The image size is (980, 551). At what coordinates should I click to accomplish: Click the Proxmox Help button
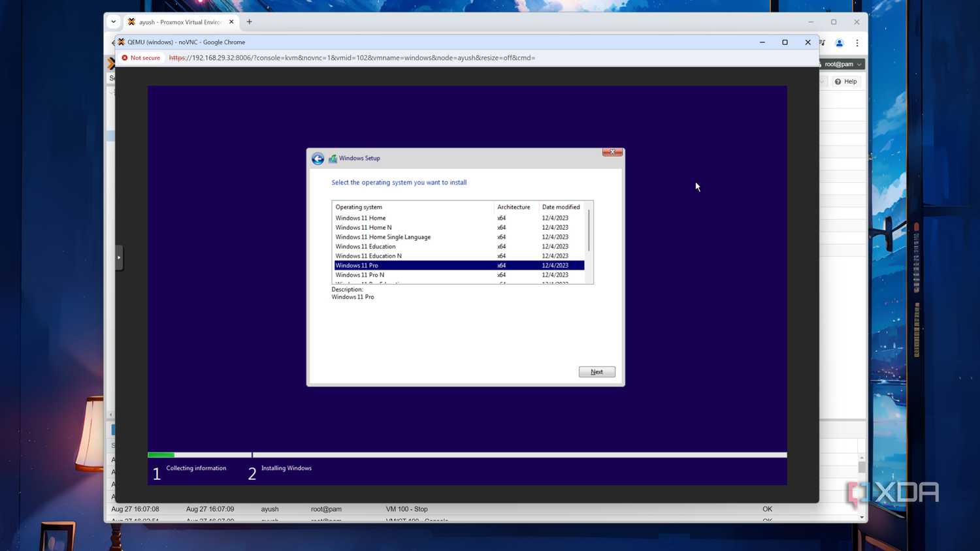click(846, 82)
